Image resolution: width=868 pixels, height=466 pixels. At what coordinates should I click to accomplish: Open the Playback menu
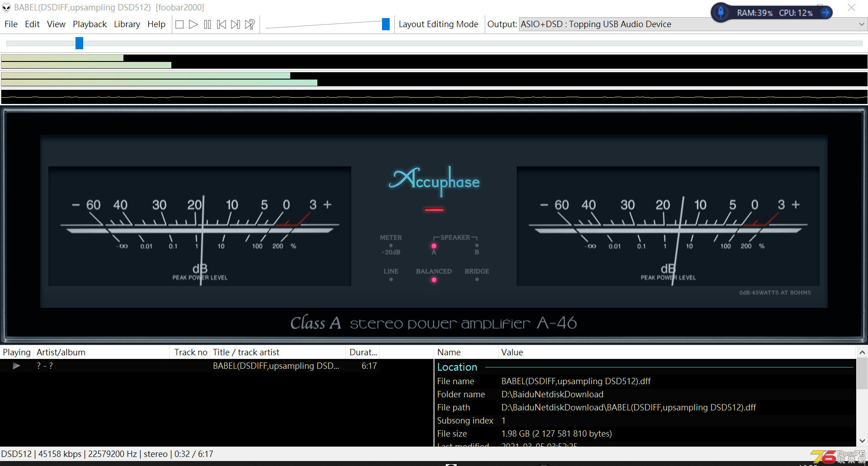click(x=90, y=24)
